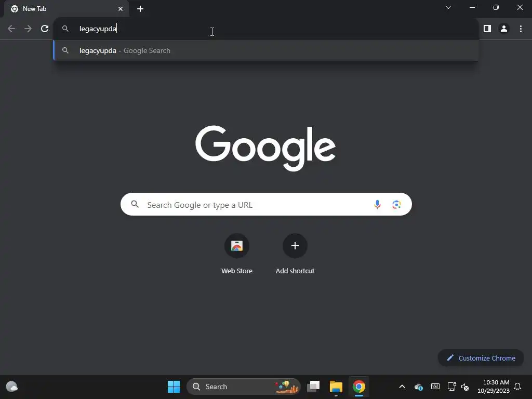This screenshot has height=399, width=532.
Task: Open a new tab with plus button
Action: (140, 9)
